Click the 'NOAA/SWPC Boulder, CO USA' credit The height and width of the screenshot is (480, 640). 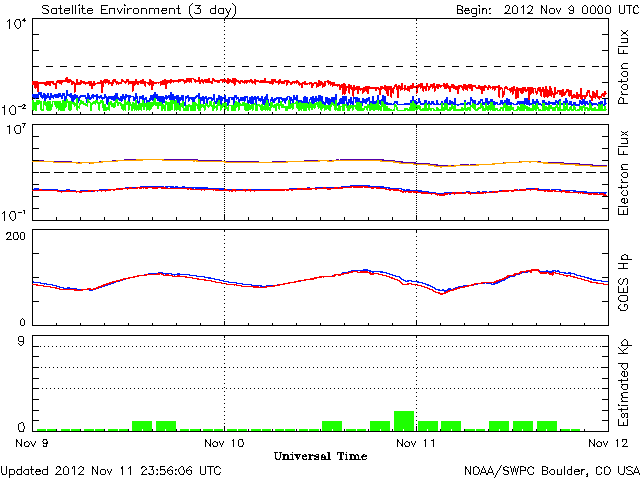tap(552, 471)
